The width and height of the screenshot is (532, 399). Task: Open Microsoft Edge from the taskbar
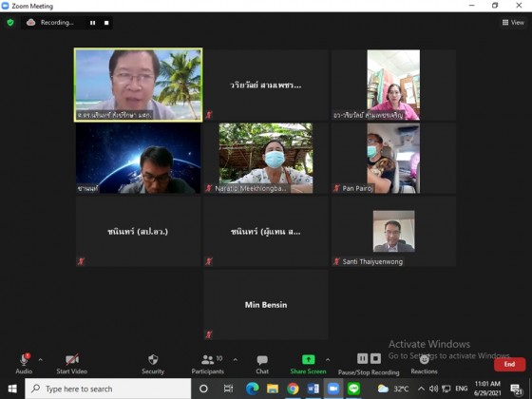coord(253,389)
